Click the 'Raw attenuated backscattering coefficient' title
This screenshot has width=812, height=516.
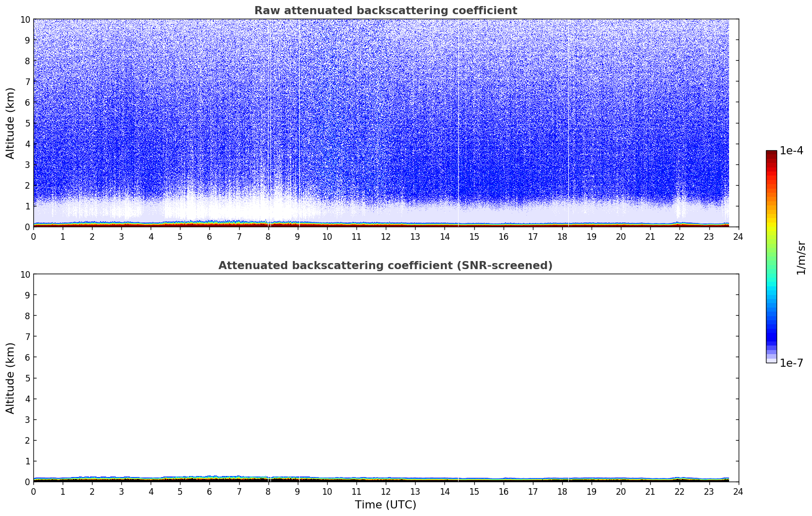385,11
